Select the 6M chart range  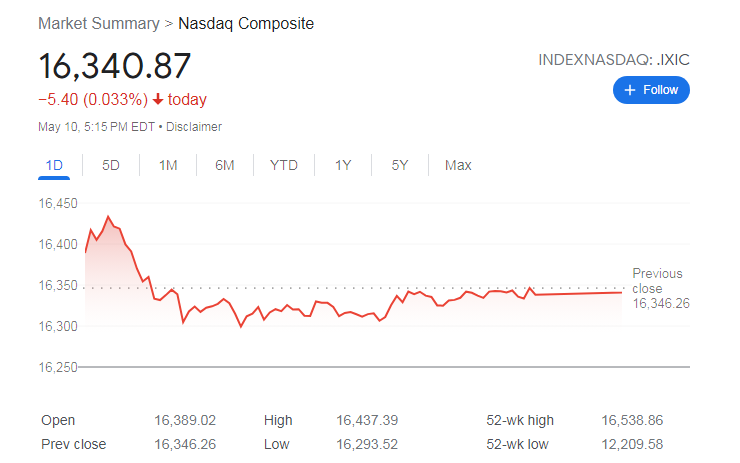click(x=225, y=165)
